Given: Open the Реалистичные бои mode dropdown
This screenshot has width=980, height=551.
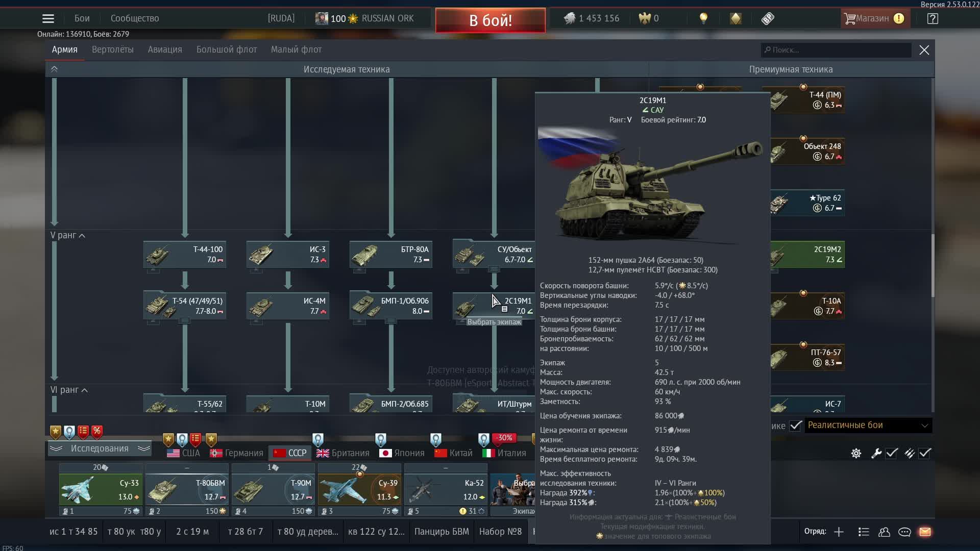Looking at the screenshot, I should (868, 425).
